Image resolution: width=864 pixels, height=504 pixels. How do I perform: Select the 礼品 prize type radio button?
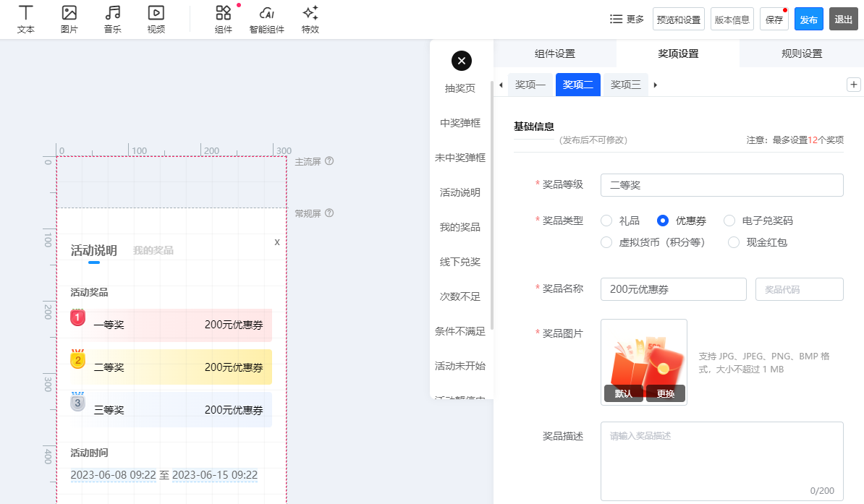pos(606,221)
